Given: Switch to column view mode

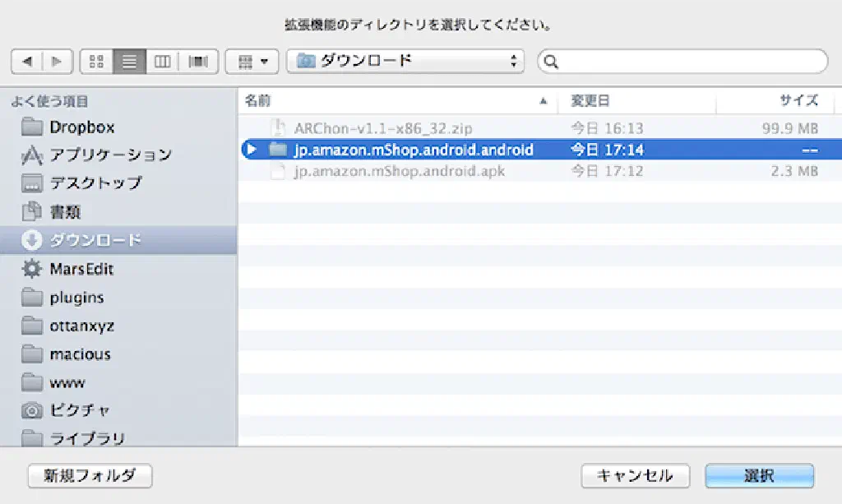Looking at the screenshot, I should (163, 62).
